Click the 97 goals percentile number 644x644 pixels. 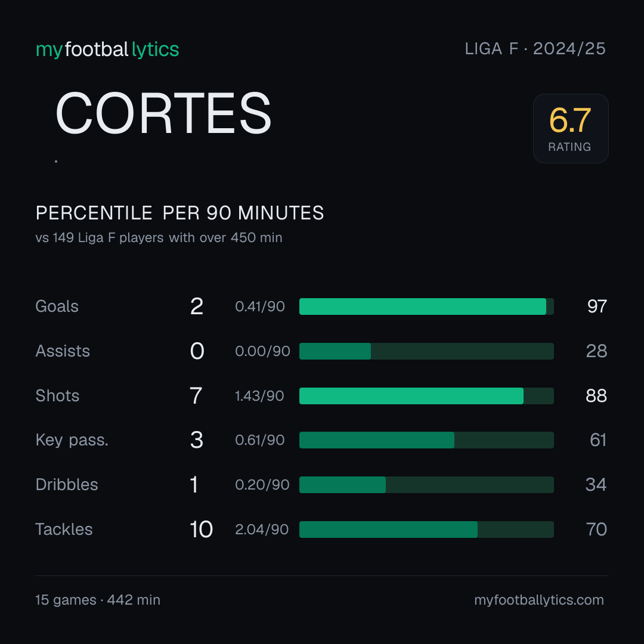[x=597, y=306]
